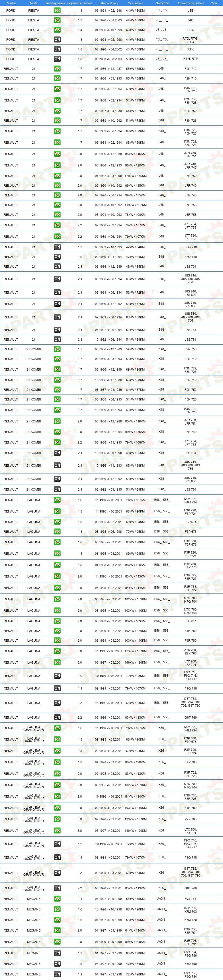Image resolution: width=223 pixels, height=980 pixels.
Task: Click the Moc silnika column header
Action: [135, 3]
